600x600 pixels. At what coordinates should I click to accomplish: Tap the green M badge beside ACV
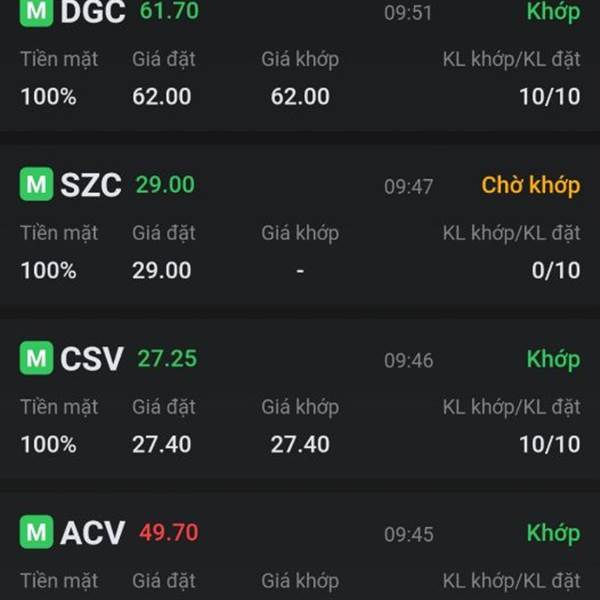point(36,532)
